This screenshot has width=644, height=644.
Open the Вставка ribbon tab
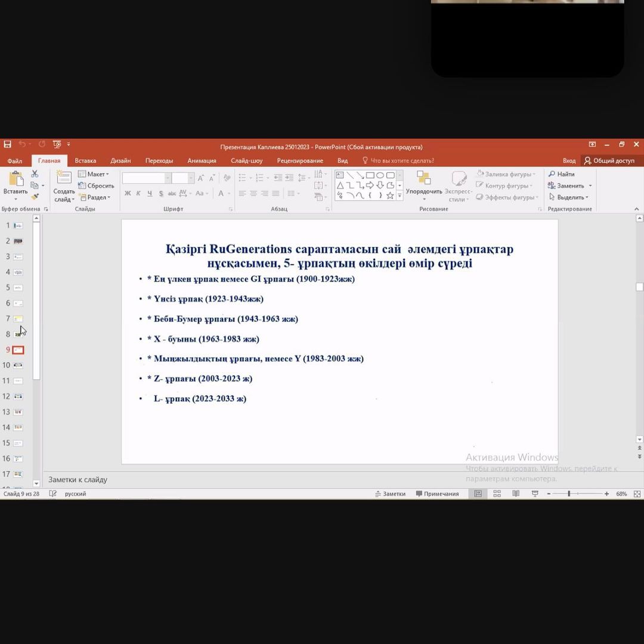tap(85, 160)
